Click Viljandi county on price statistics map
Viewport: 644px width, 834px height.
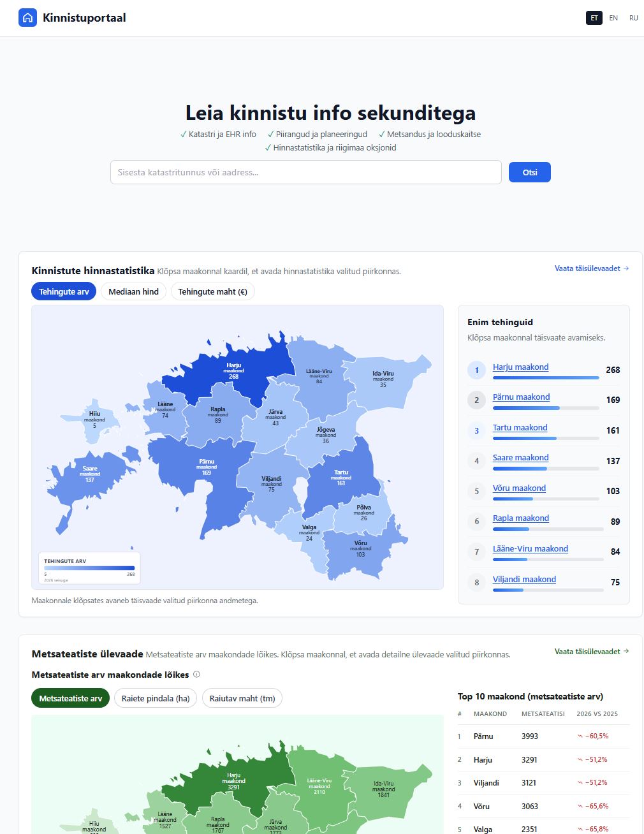coord(271,484)
